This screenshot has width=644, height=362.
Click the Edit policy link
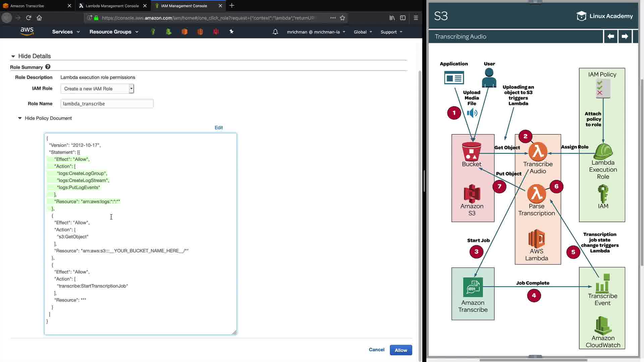point(218,127)
